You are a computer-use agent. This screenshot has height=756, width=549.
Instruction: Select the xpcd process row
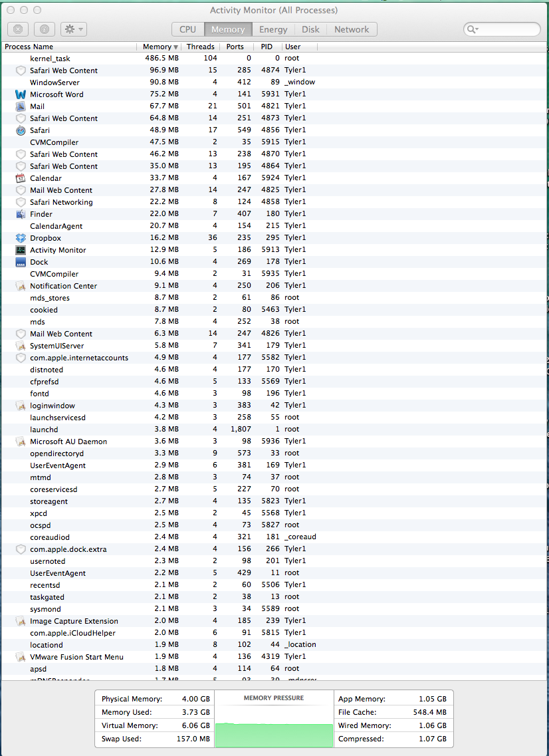click(x=274, y=513)
